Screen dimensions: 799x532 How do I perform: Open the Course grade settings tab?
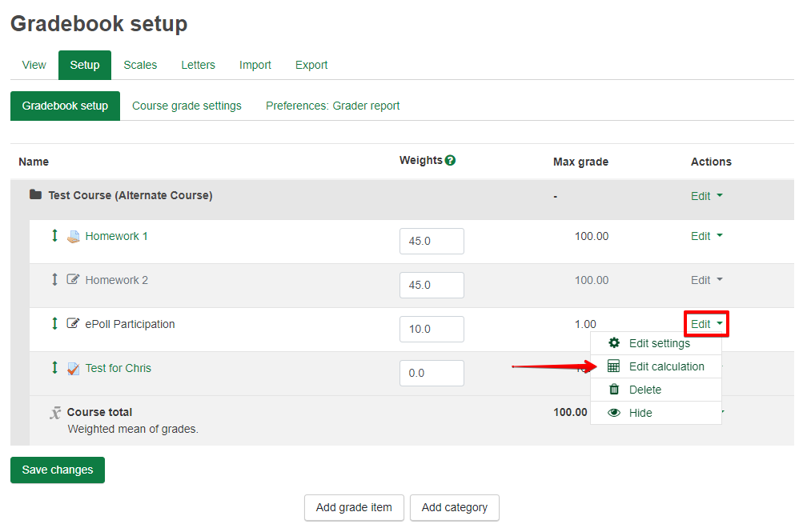click(187, 106)
